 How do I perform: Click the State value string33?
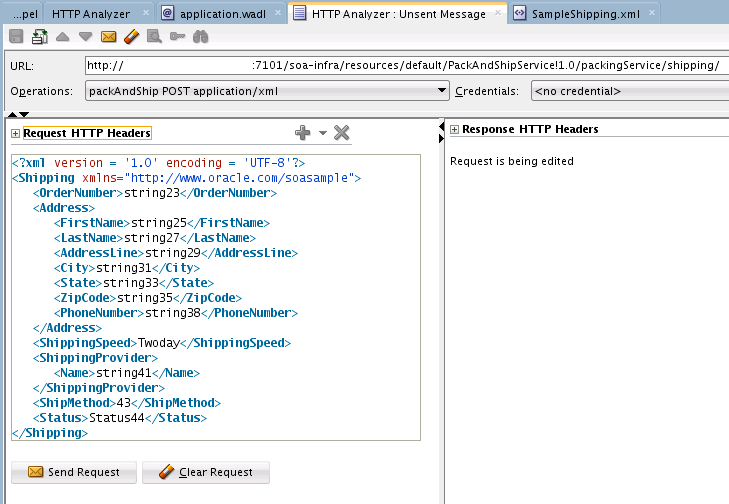[131, 283]
